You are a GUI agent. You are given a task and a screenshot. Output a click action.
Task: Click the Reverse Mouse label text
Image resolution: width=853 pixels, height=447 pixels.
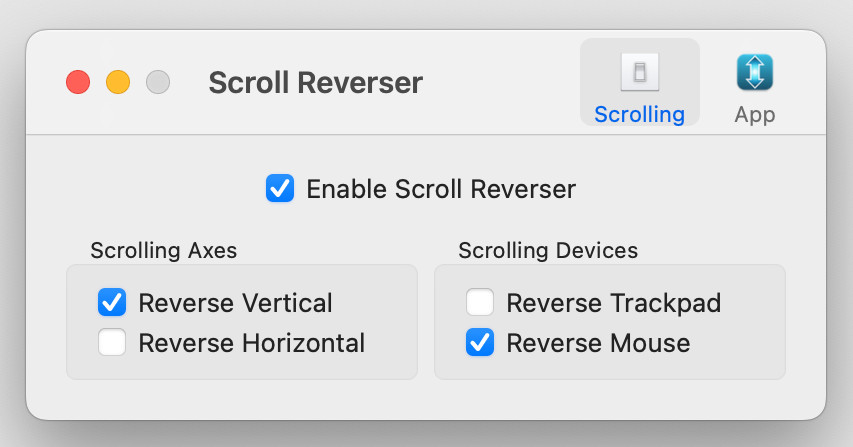tap(598, 343)
